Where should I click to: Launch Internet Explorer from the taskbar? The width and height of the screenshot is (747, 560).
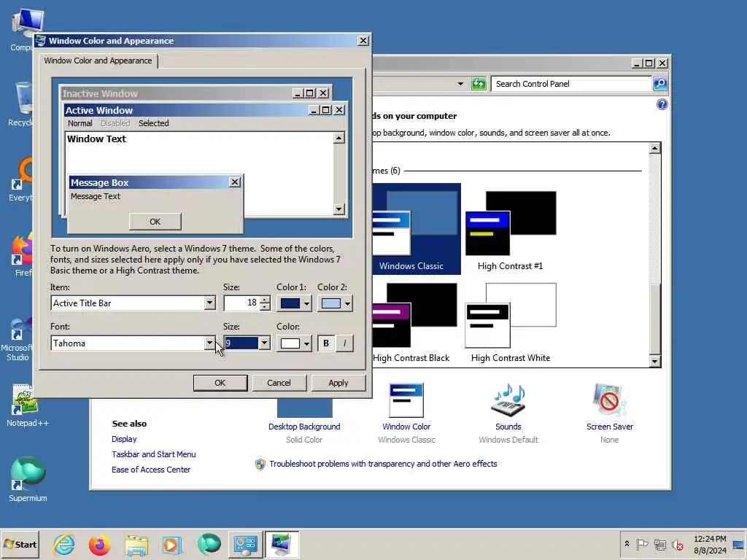64,544
